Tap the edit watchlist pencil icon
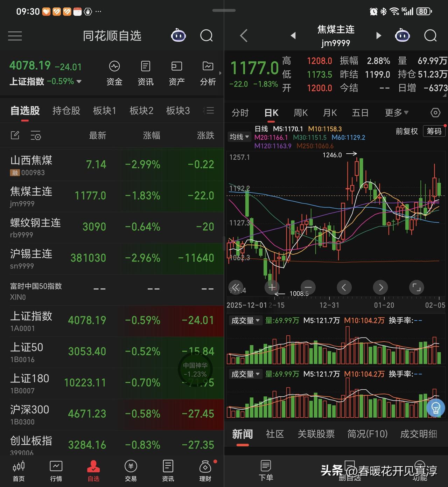This screenshot has height=487, width=448. [x=15, y=135]
